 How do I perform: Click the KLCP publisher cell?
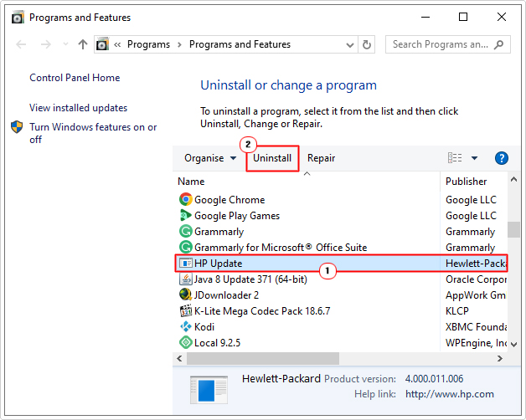[x=456, y=310]
